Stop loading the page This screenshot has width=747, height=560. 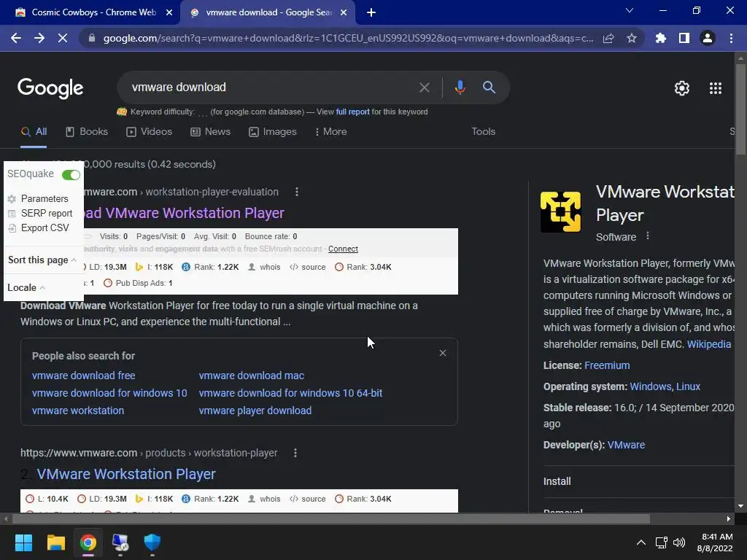[x=63, y=38]
